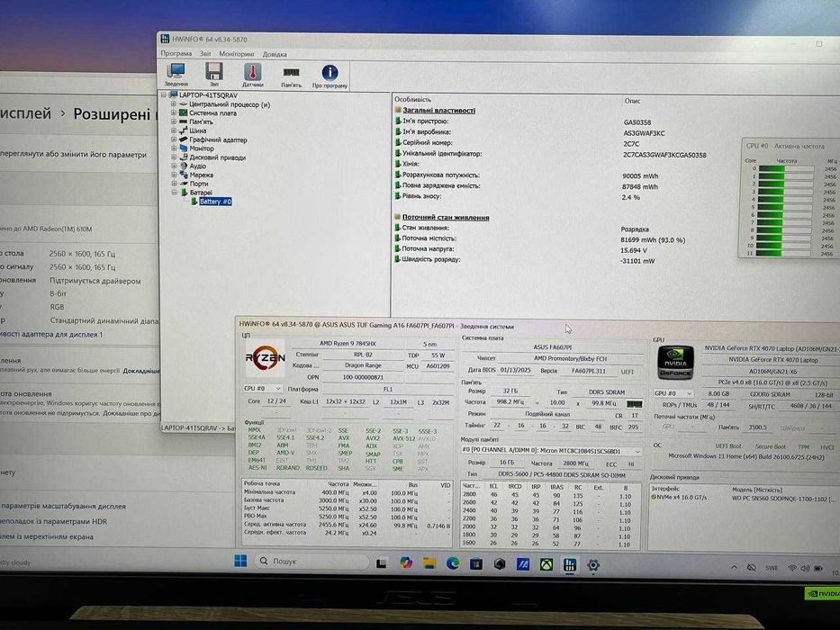Click the Загальні властивості section header
This screenshot has width=840, height=630.
click(438, 111)
